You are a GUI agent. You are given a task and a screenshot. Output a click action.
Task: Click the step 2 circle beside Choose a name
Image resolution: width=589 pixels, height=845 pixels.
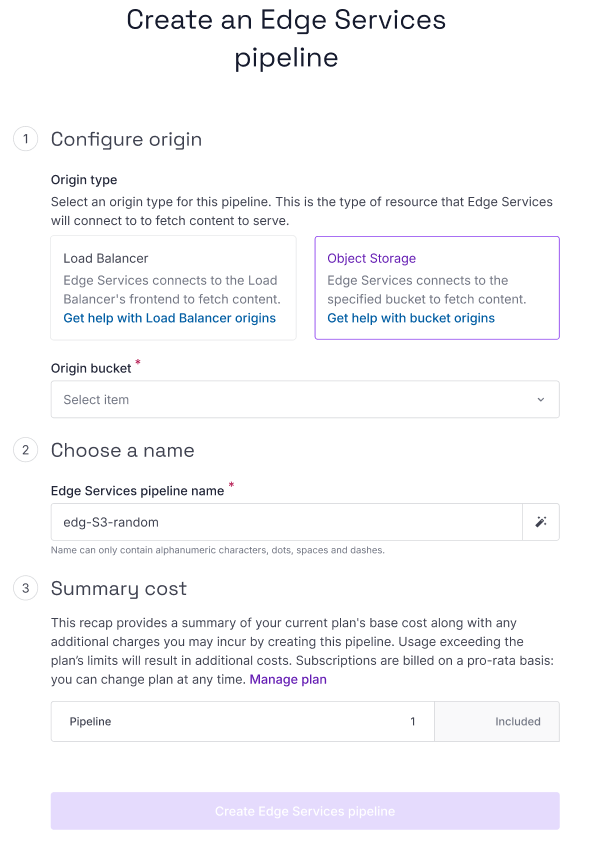(25, 450)
